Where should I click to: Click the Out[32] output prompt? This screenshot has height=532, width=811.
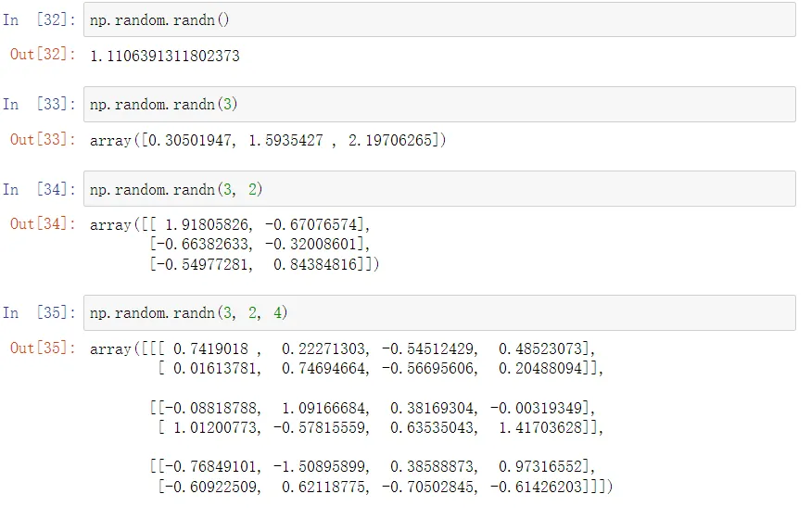[43, 55]
